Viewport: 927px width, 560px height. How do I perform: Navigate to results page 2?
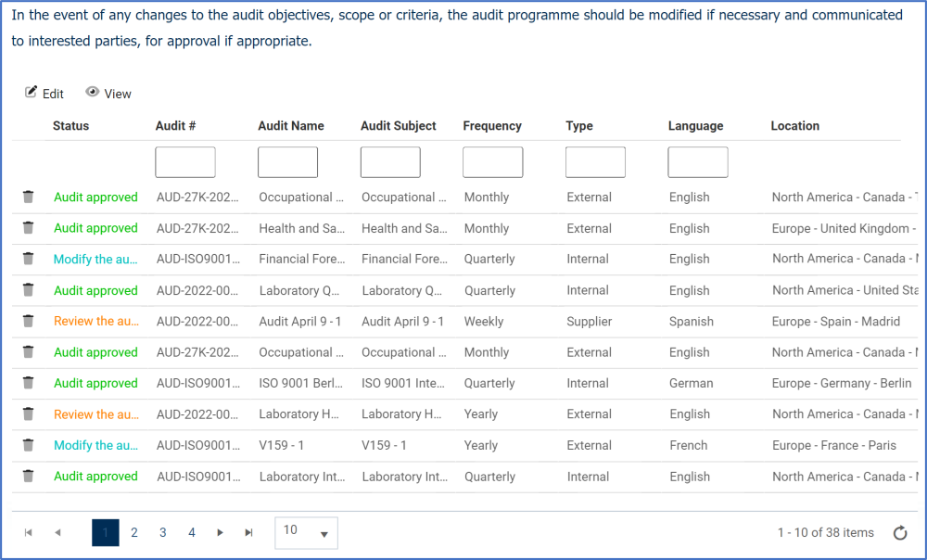point(133,532)
